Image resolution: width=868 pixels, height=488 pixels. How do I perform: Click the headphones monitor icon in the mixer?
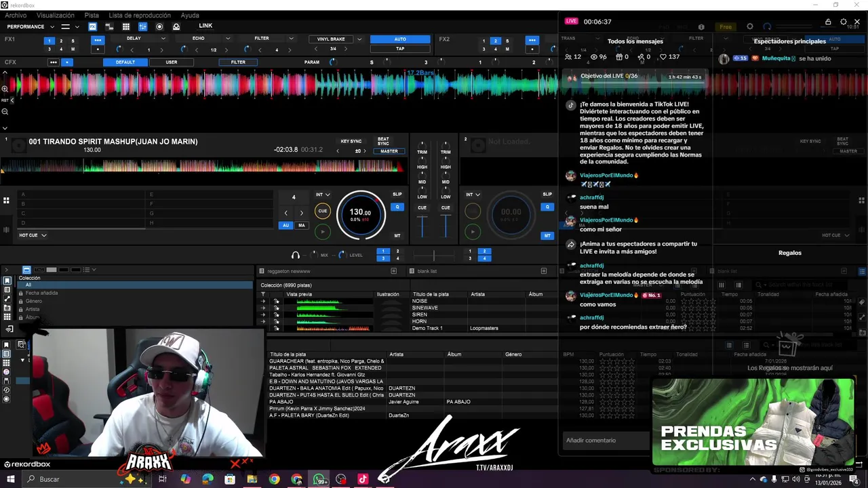click(296, 255)
